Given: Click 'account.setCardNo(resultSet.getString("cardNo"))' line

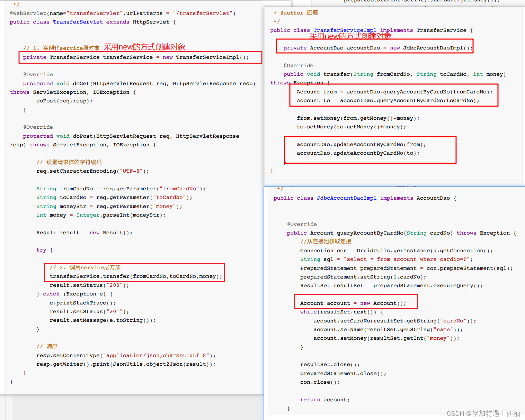Looking at the screenshot, I should click(395, 321).
